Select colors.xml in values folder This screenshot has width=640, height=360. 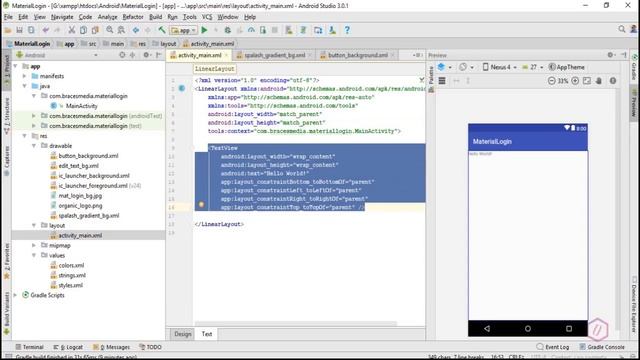coord(71,265)
